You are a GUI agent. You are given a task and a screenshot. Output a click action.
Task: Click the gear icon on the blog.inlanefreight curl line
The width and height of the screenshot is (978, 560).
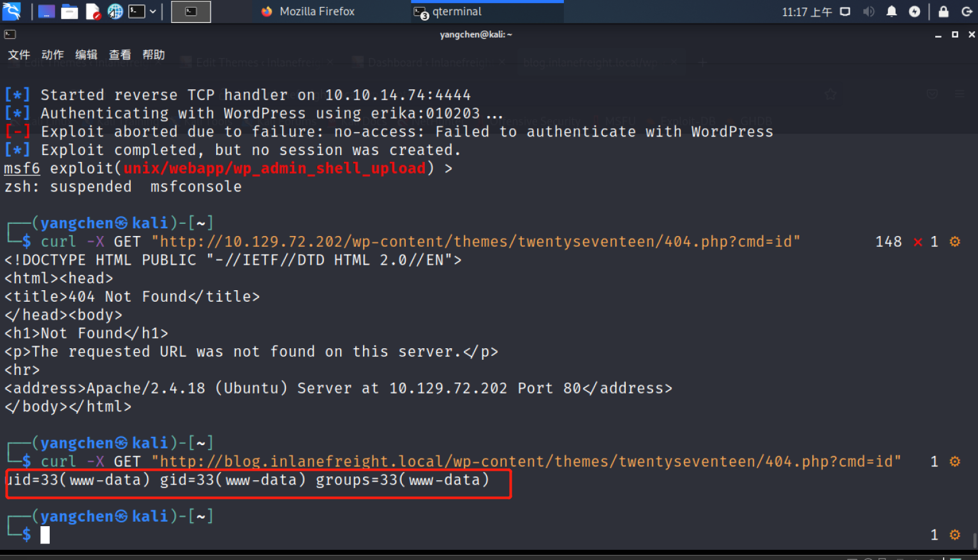point(954,462)
